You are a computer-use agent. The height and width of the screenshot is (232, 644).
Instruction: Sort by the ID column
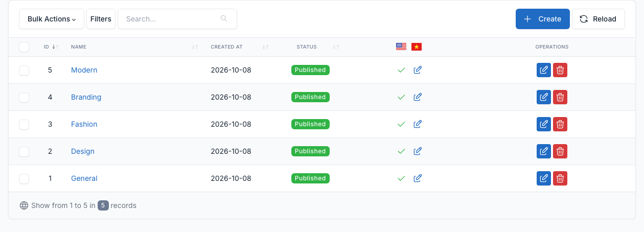tap(51, 47)
